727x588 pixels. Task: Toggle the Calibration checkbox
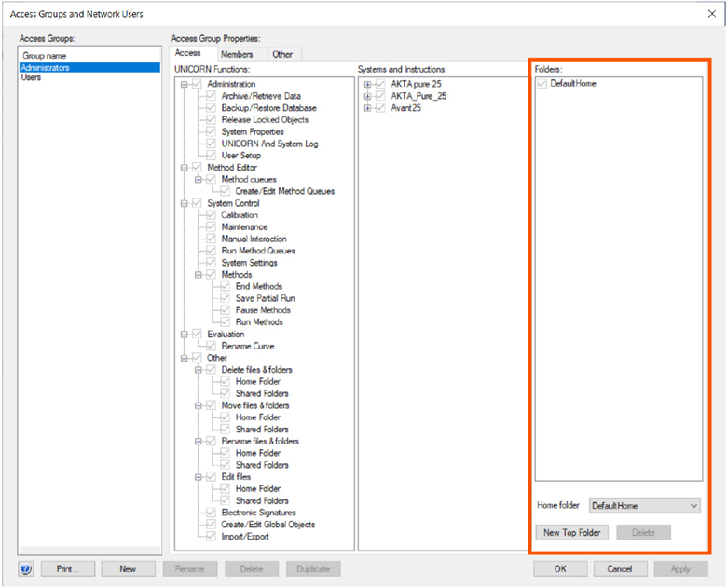[212, 215]
